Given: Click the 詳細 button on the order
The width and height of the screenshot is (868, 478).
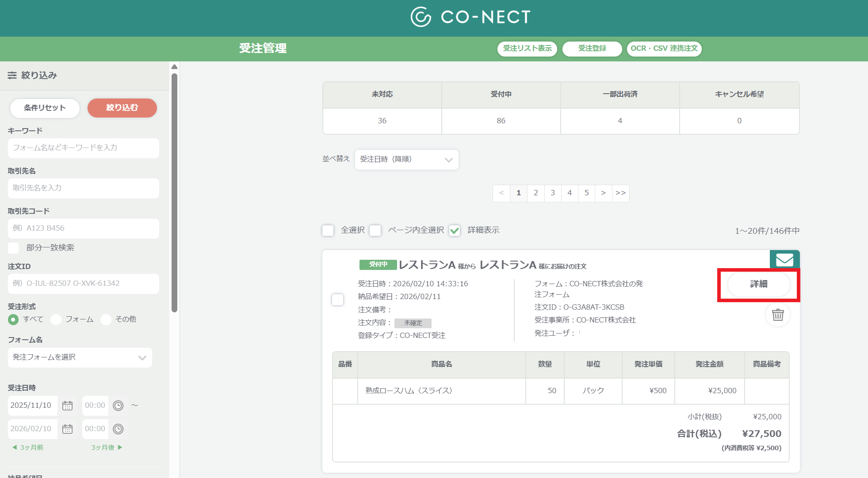Looking at the screenshot, I should click(759, 285).
